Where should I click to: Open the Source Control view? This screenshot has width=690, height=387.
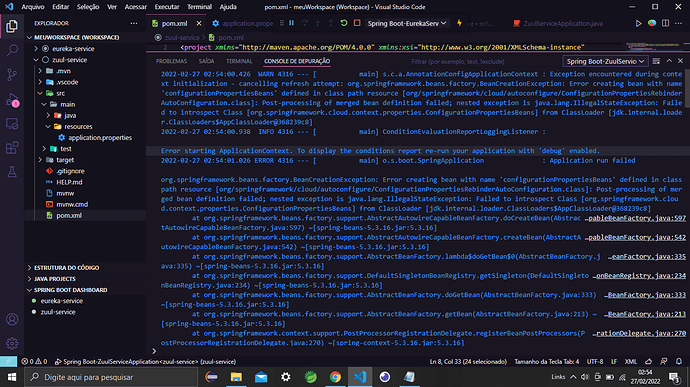click(12, 74)
